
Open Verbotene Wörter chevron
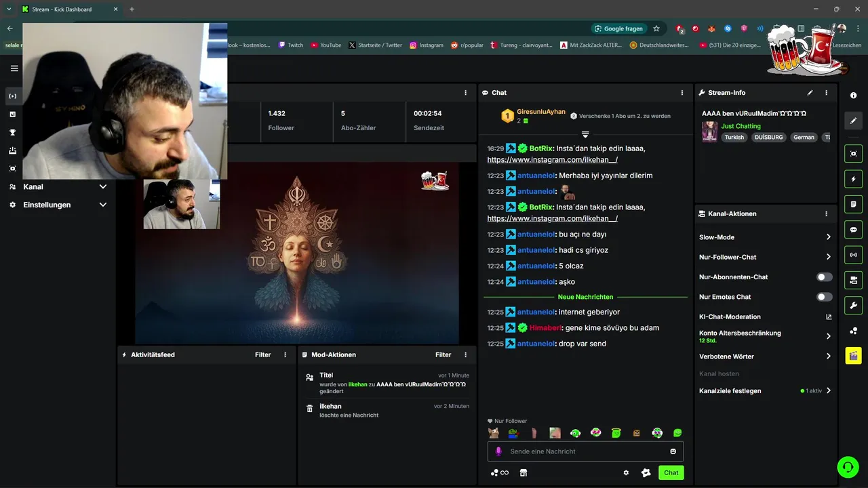[x=828, y=357]
